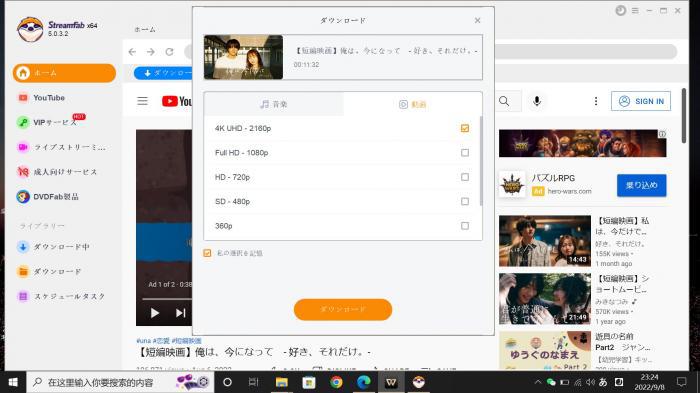Check the 360p checkbox
Viewport: 700px width, 393px height.
[x=465, y=226]
